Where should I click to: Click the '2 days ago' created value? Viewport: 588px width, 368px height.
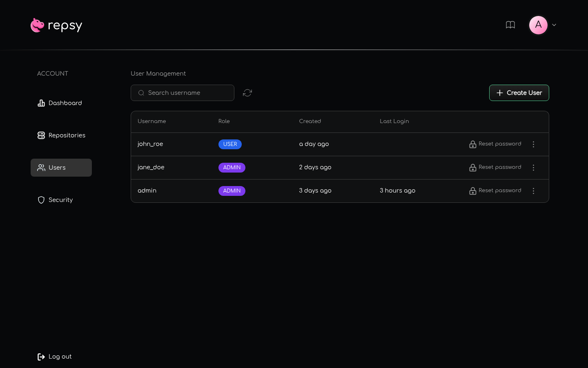point(315,167)
